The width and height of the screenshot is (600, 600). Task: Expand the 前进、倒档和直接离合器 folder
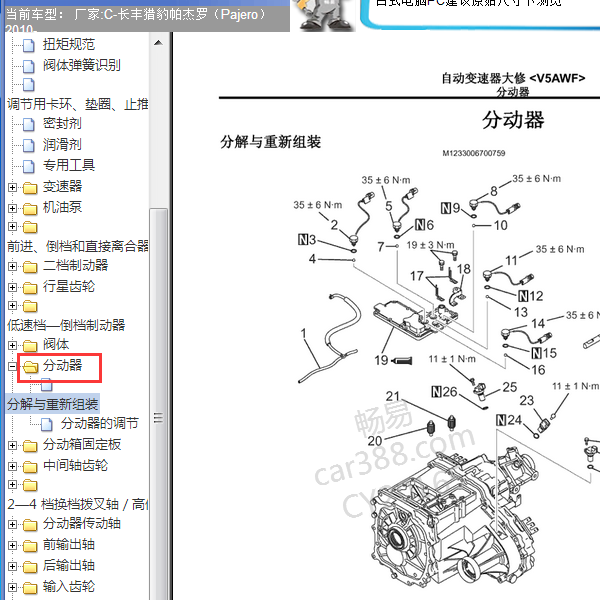12,227
